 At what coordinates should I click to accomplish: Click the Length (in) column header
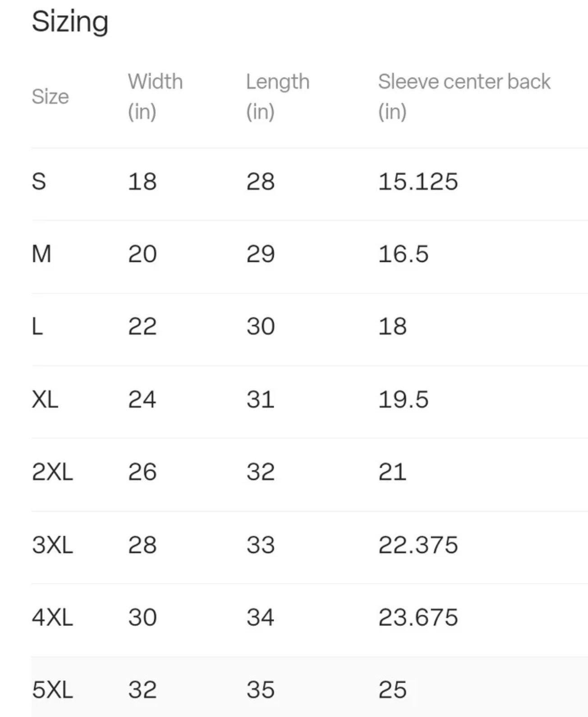[x=278, y=97]
